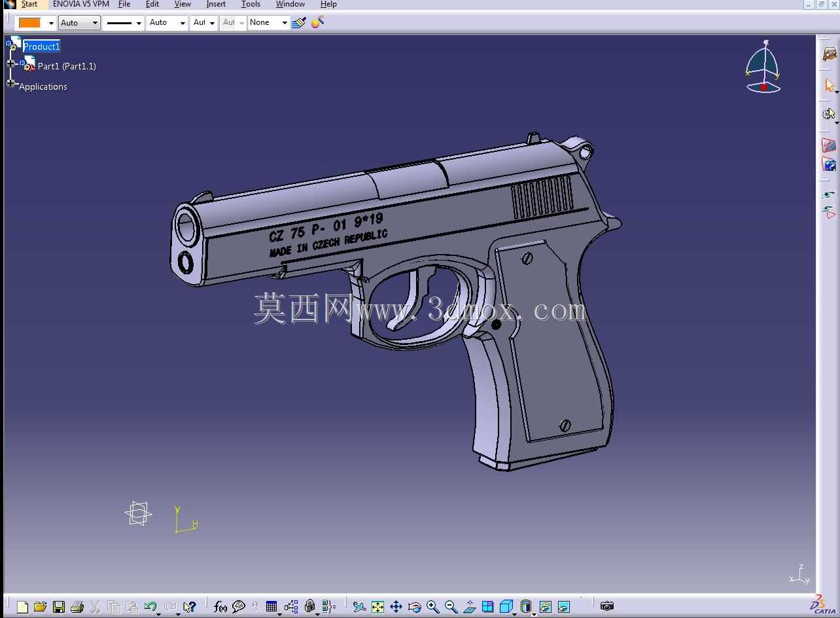Click the Painter brush icon

[299, 23]
